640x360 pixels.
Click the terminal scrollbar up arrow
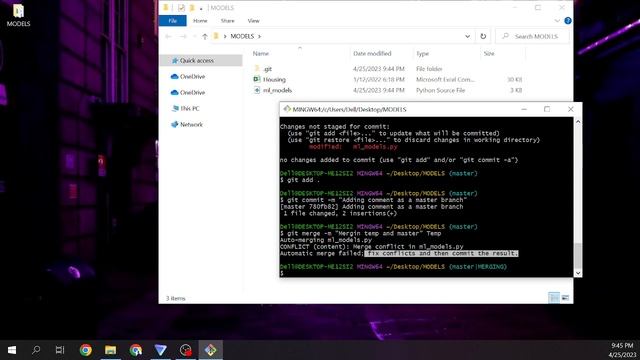[x=578, y=122]
